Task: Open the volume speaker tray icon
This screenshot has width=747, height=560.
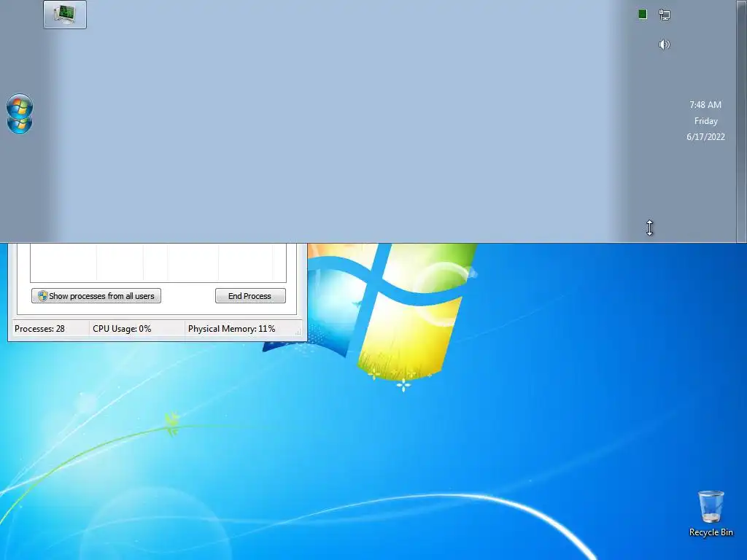Action: click(x=664, y=44)
